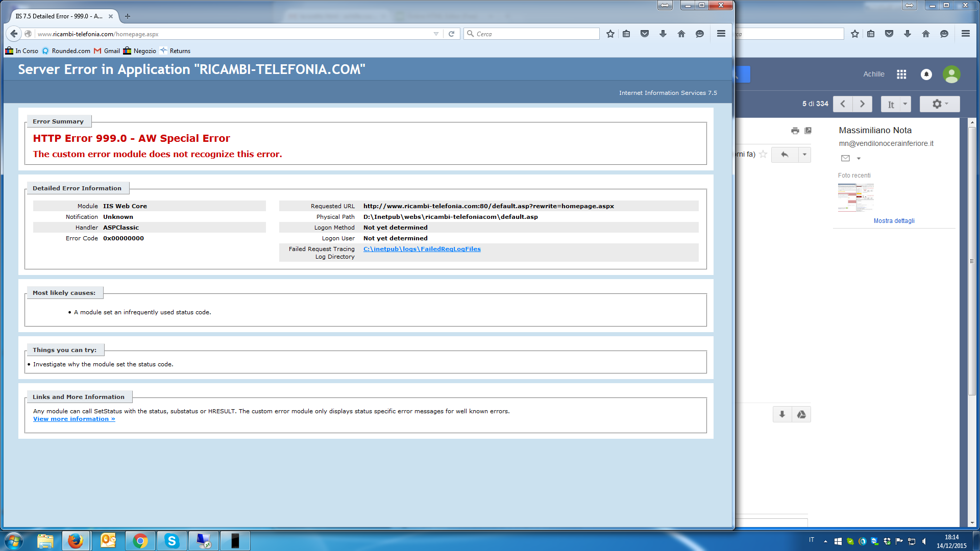Click the Gmail vertical scrollbar

(x=972, y=260)
